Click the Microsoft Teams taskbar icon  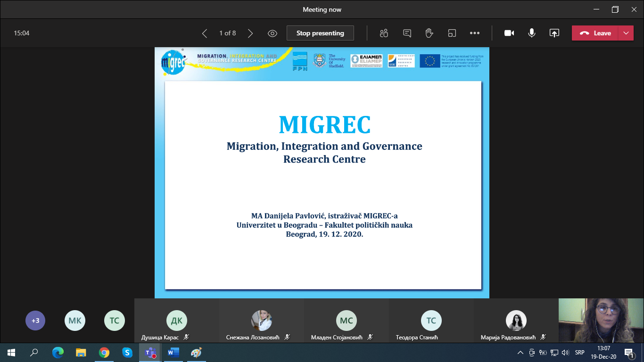150,353
